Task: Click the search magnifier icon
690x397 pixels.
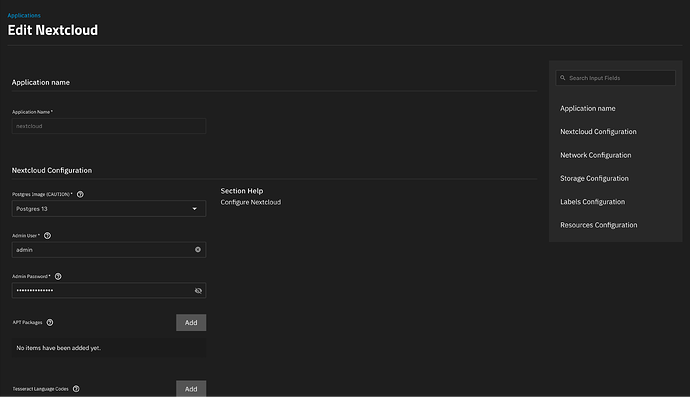Action: point(562,78)
